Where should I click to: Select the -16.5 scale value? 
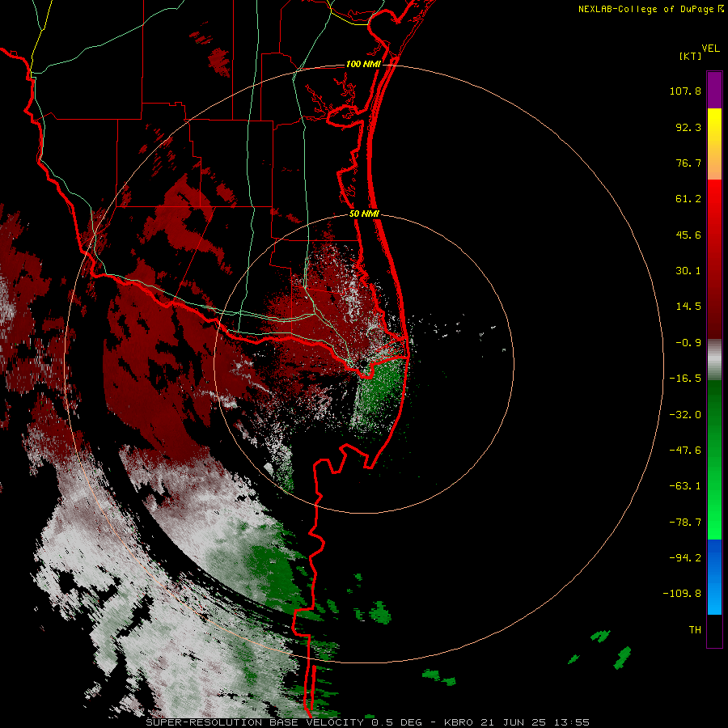coord(685,379)
